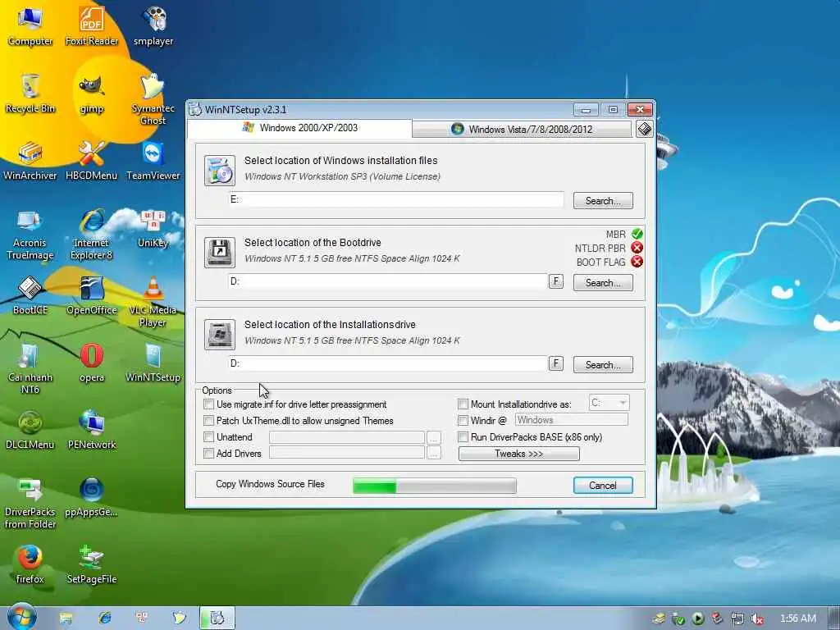Select the UniKey desktop icon
The height and width of the screenshot is (630, 840).
pyautogui.click(x=153, y=229)
